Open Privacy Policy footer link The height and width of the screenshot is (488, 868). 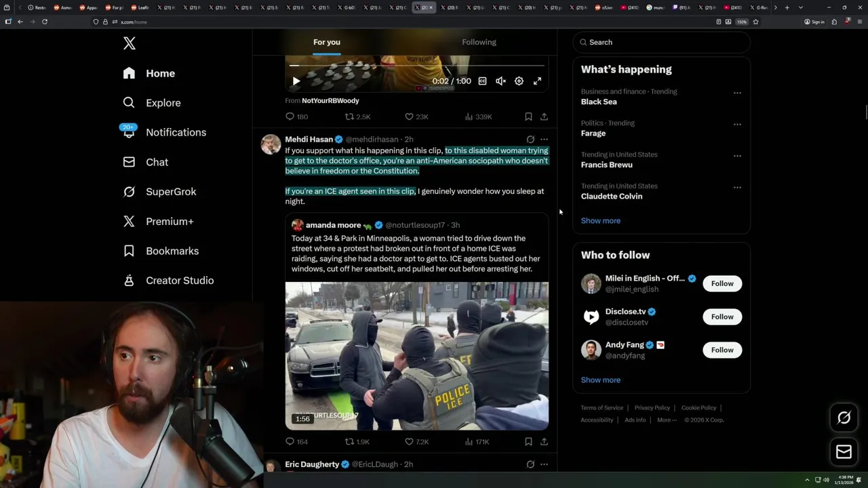652,408
